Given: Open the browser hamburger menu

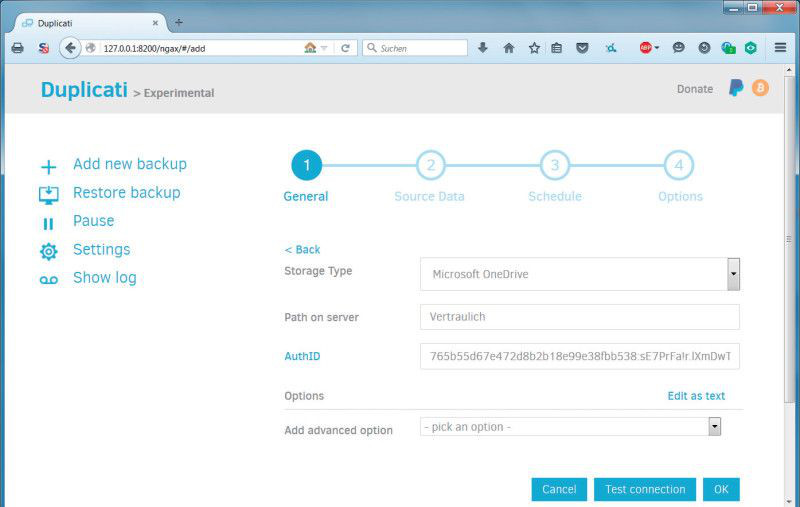Looking at the screenshot, I should pos(780,47).
